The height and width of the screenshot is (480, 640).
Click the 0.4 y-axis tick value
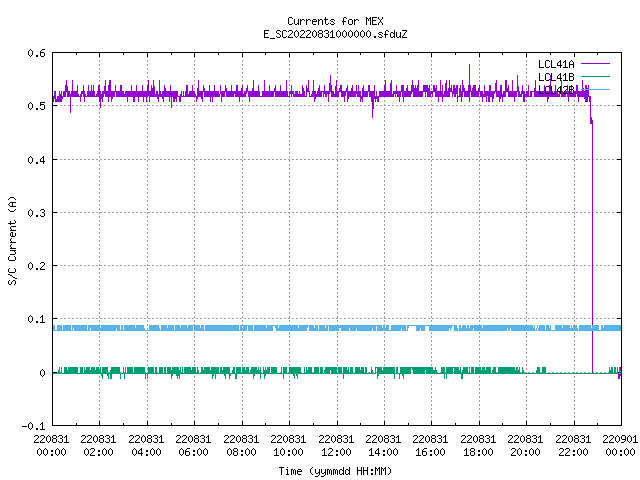pyautogui.click(x=36, y=160)
